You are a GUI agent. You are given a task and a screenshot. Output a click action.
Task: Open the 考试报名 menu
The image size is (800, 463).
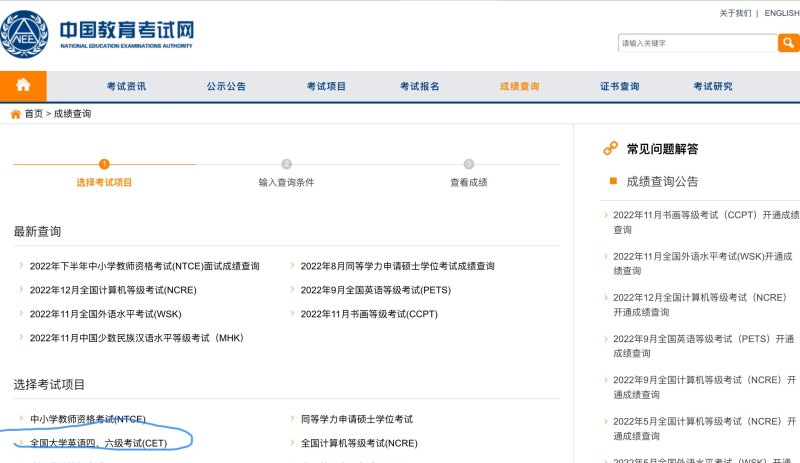coord(419,86)
